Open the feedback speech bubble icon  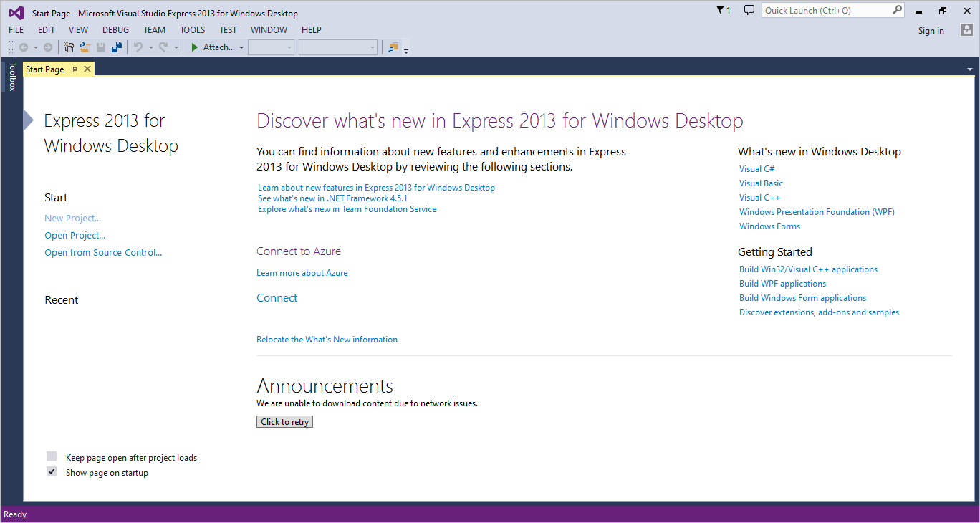tap(749, 10)
